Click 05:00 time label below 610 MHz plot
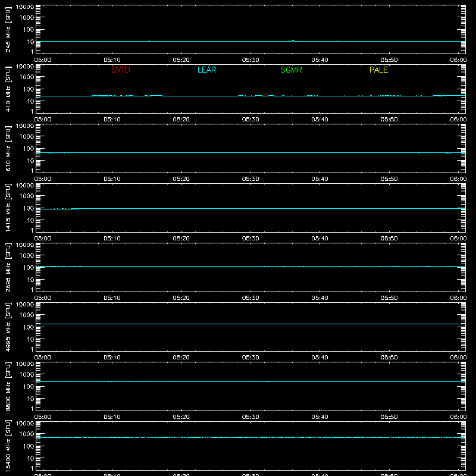476x476 pixels. [x=43, y=179]
